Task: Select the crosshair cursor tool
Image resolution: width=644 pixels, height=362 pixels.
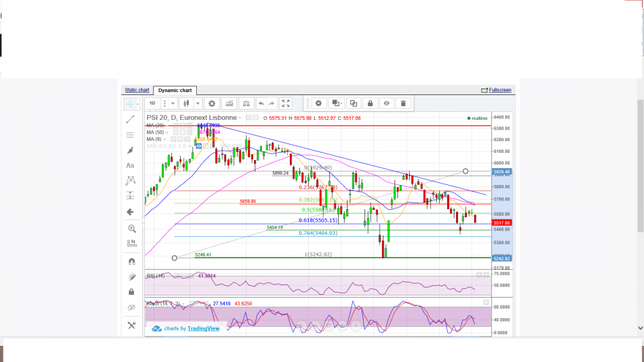Action: click(x=130, y=104)
